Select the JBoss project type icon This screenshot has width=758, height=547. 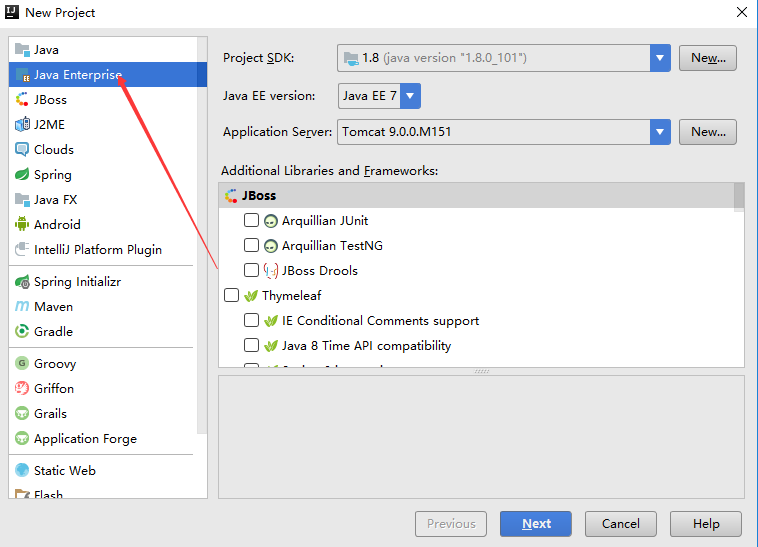tap(22, 100)
